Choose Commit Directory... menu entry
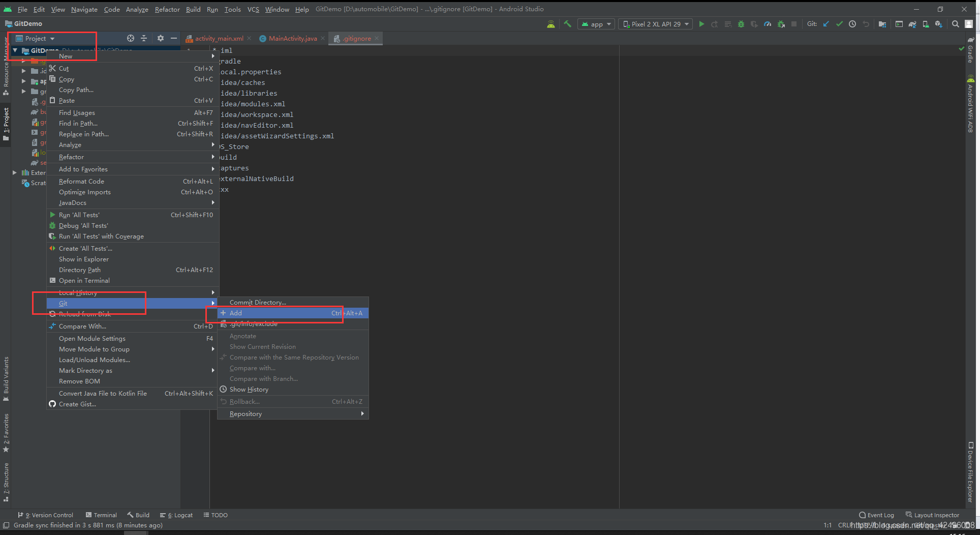The width and height of the screenshot is (980, 535). (293, 302)
